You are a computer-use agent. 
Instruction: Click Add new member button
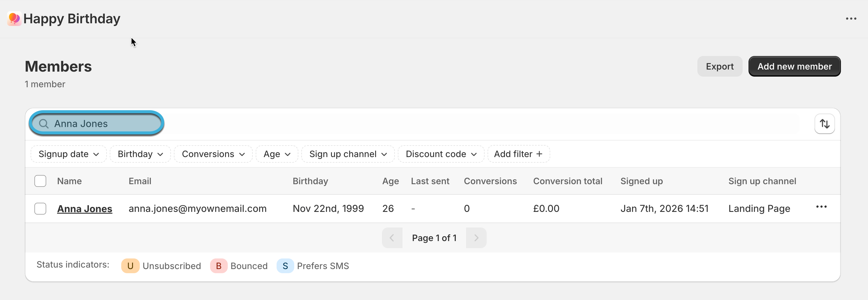coord(794,67)
